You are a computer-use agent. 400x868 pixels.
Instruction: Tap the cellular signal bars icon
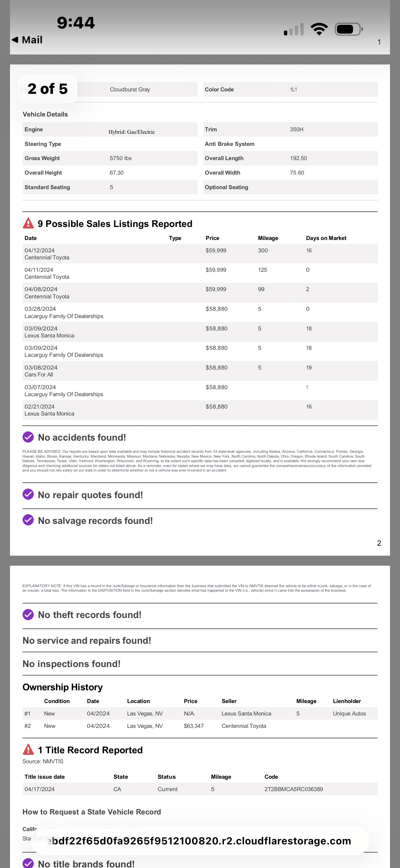(294, 30)
